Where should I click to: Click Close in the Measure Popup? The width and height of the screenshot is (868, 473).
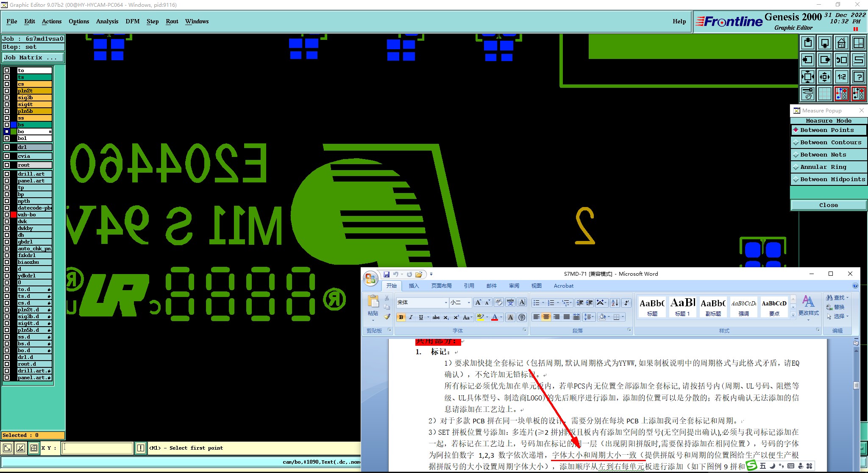click(x=828, y=205)
